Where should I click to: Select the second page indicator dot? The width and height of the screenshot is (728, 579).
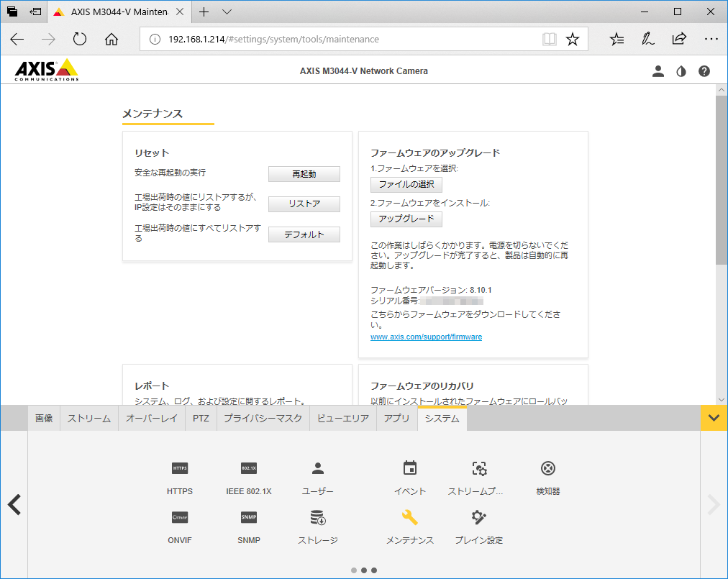pyautogui.click(x=364, y=570)
